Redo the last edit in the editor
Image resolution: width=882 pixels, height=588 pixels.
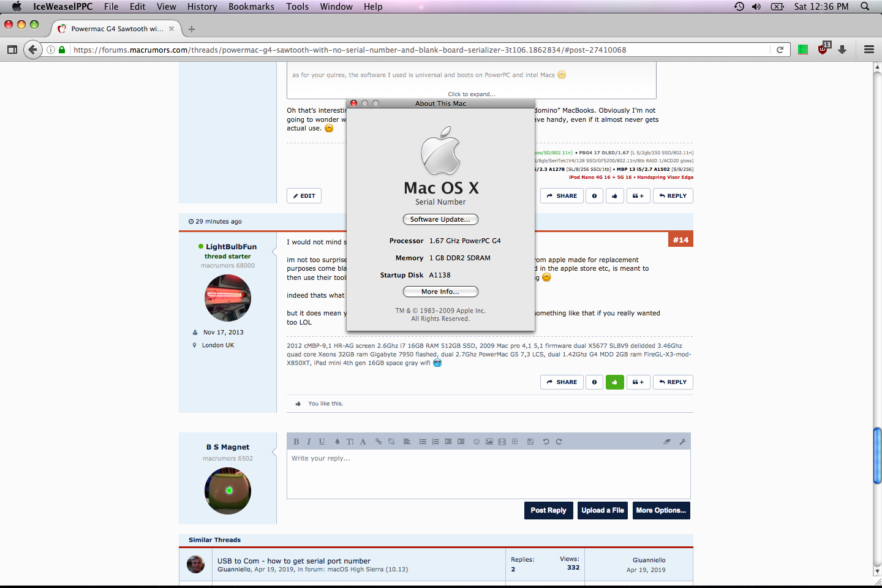pyautogui.click(x=559, y=442)
